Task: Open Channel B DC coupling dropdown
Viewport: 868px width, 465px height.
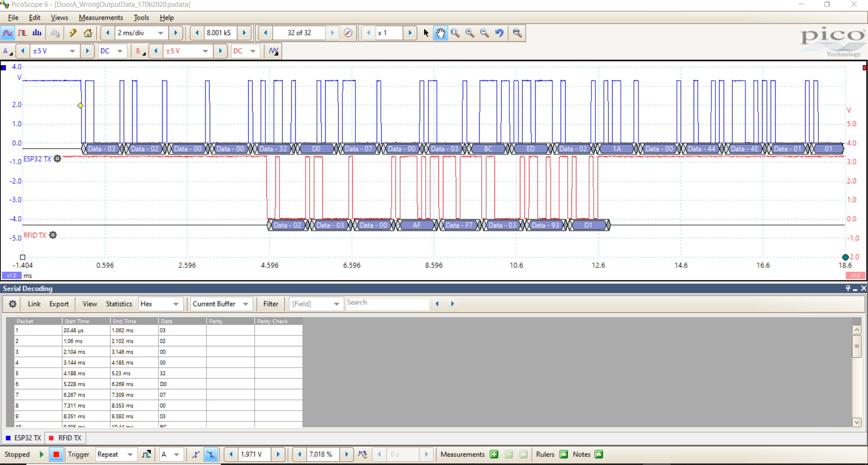Action: [253, 51]
